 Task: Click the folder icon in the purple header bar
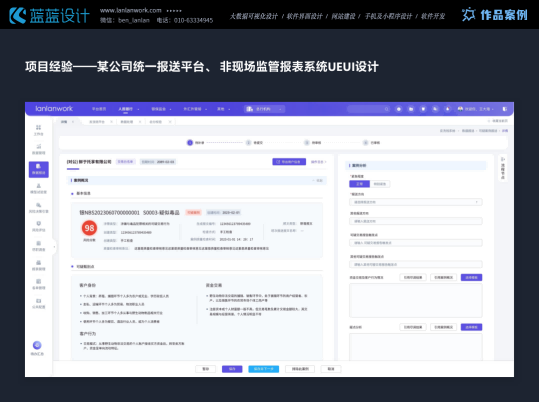411,109
